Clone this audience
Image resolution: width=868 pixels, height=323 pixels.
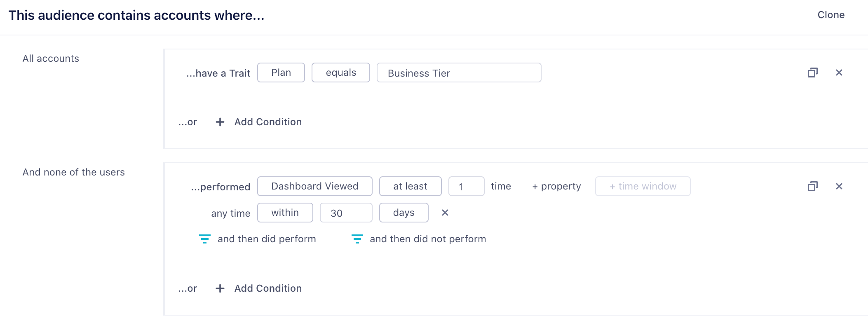831,15
